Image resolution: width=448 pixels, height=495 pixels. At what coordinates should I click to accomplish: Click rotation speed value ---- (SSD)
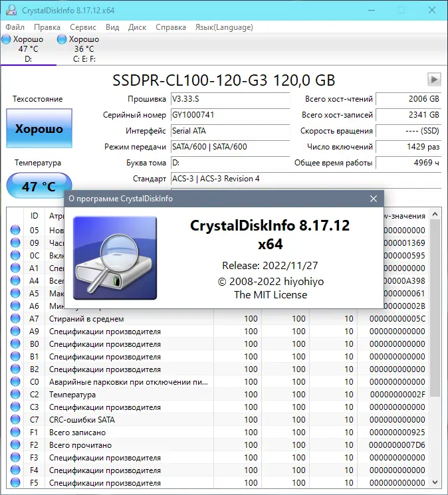coord(408,131)
